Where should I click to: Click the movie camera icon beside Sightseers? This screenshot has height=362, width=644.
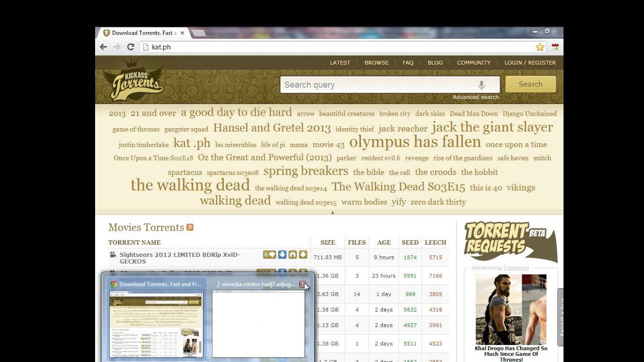113,255
